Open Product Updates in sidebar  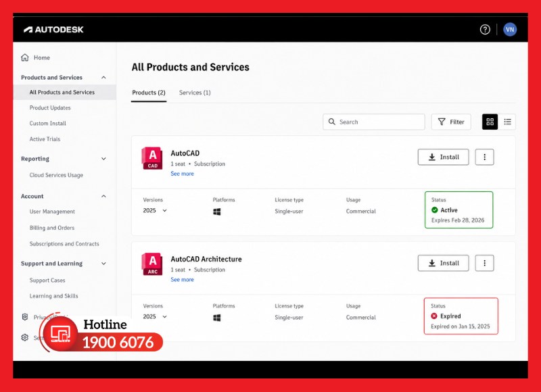50,108
